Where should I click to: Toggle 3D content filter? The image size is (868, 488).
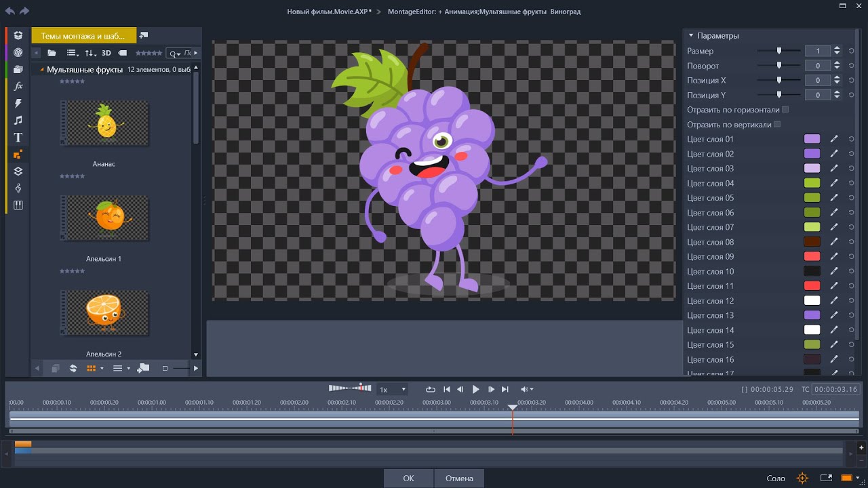106,53
